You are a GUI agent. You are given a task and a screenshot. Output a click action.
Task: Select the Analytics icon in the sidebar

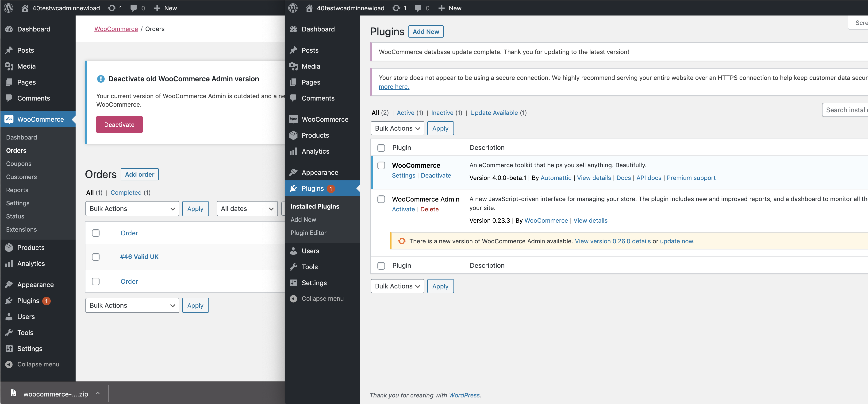[x=9, y=263]
